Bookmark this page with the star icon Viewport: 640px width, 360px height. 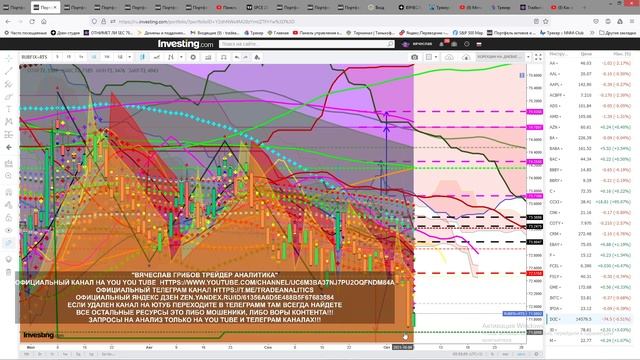tap(546, 21)
